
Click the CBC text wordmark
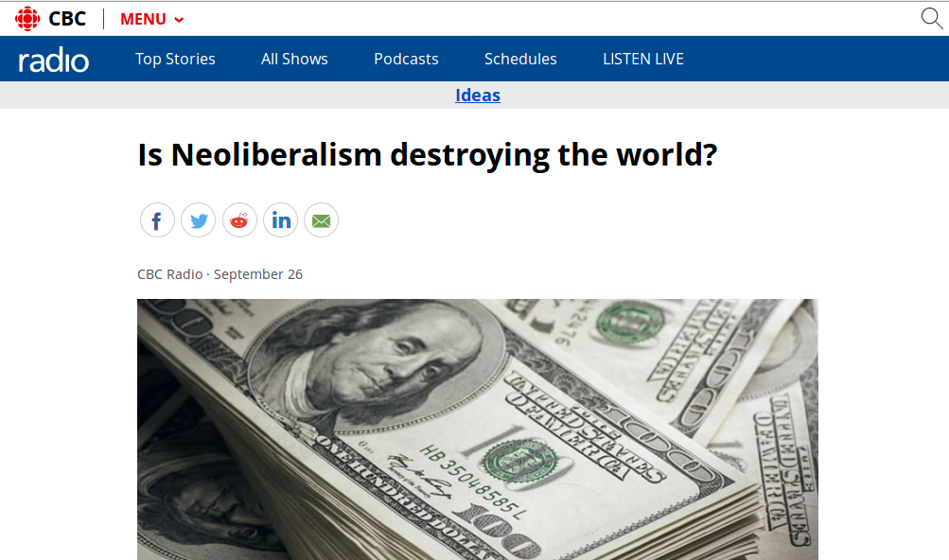tap(67, 19)
